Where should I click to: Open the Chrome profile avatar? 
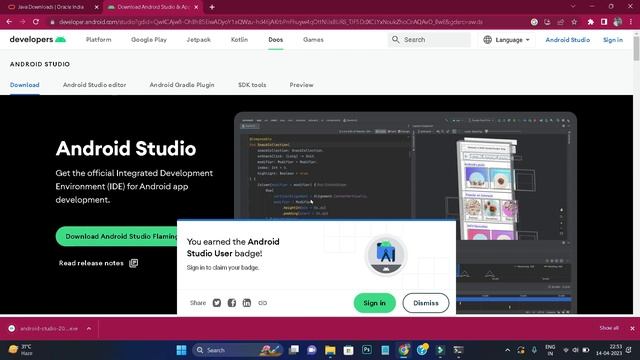click(618, 22)
